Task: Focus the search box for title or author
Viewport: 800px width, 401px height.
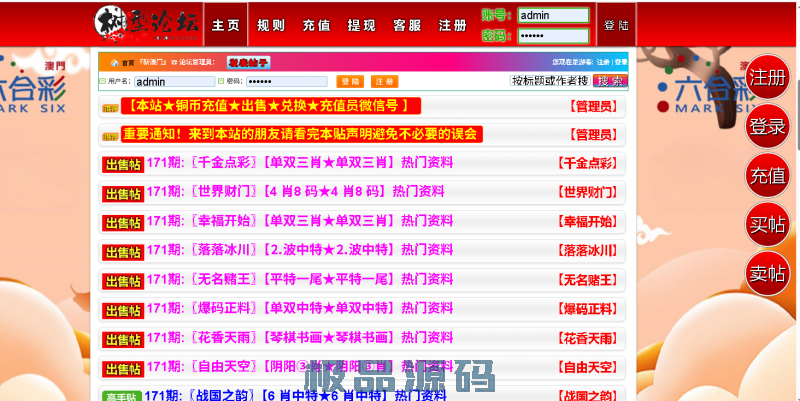Action: [x=550, y=81]
